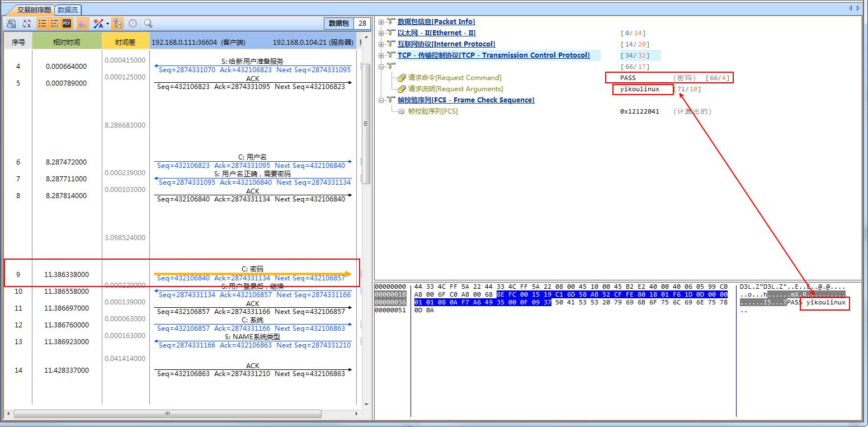868x427 pixels.
Task: Collapse the FCS Frame Check Sequence node
Action: coord(381,100)
